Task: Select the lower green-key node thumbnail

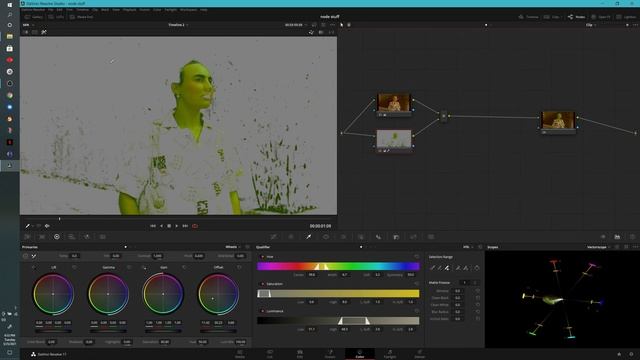Action: tap(394, 139)
